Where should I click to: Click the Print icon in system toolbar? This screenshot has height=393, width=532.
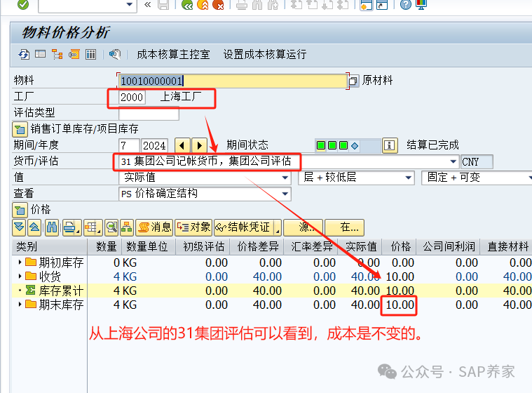pyautogui.click(x=242, y=5)
